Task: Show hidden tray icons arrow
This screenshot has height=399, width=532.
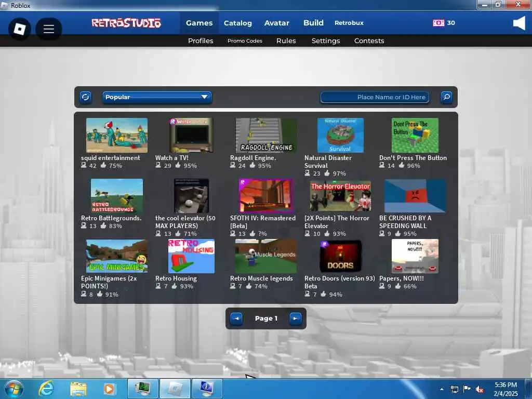Action: (442, 389)
